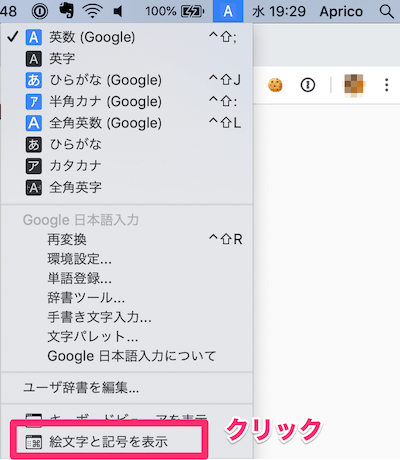Open Spotlight search magnifier

[x=387, y=12]
